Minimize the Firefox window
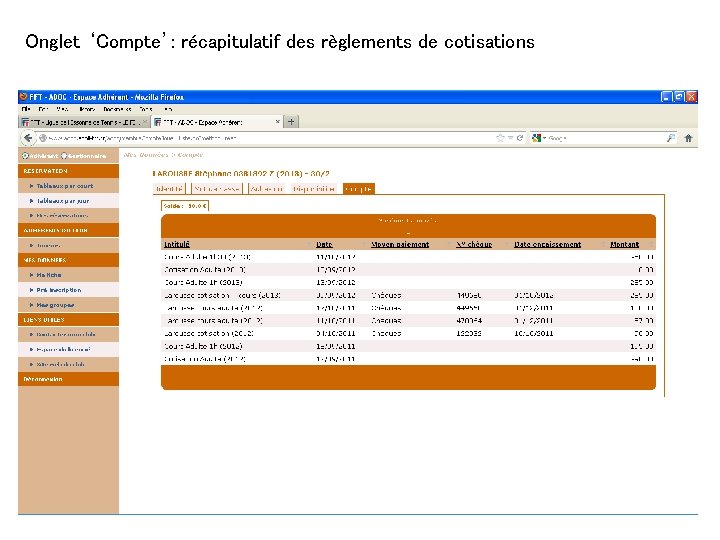720x540 pixels. 666,96
